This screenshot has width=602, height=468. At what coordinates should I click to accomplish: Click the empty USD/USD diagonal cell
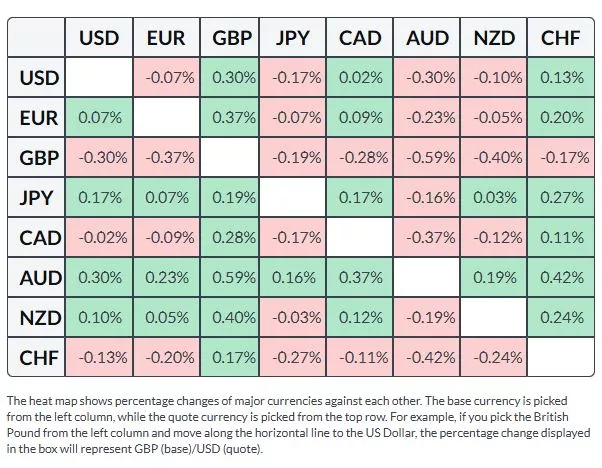click(x=99, y=78)
